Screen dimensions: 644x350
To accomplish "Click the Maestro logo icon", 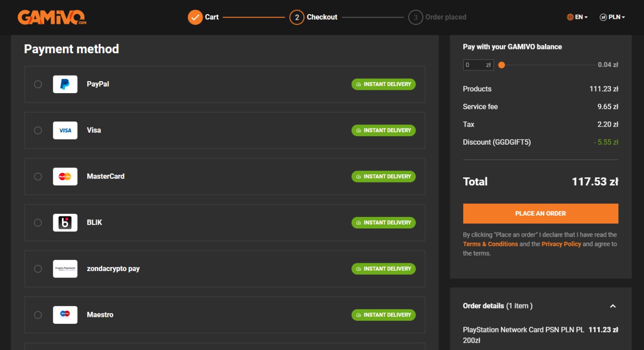I will pyautogui.click(x=65, y=315).
